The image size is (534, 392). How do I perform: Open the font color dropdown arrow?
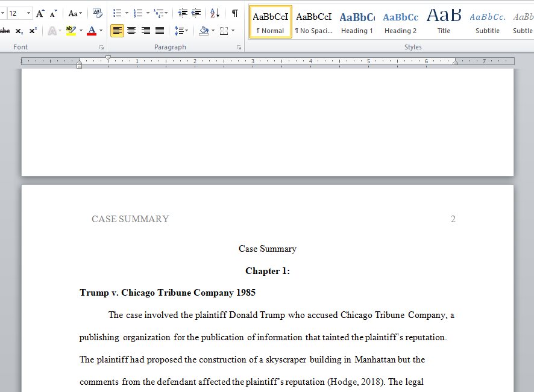pyautogui.click(x=101, y=31)
